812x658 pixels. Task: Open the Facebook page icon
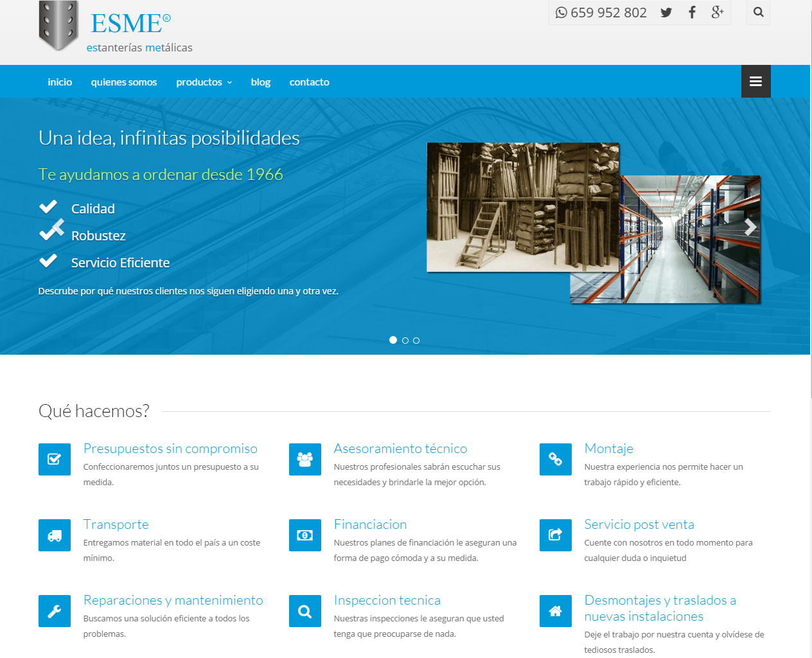point(692,13)
